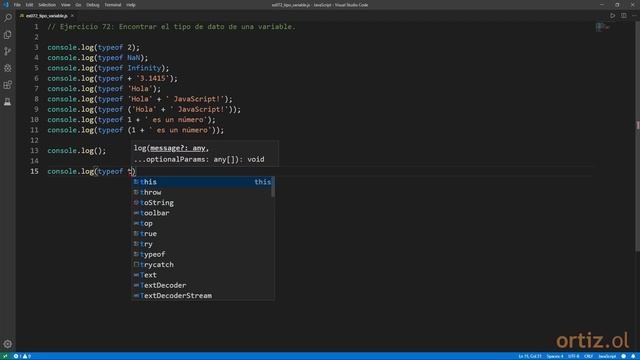The height and width of the screenshot is (360, 640).
Task: Open the Help menu
Action: [x=131, y=5]
